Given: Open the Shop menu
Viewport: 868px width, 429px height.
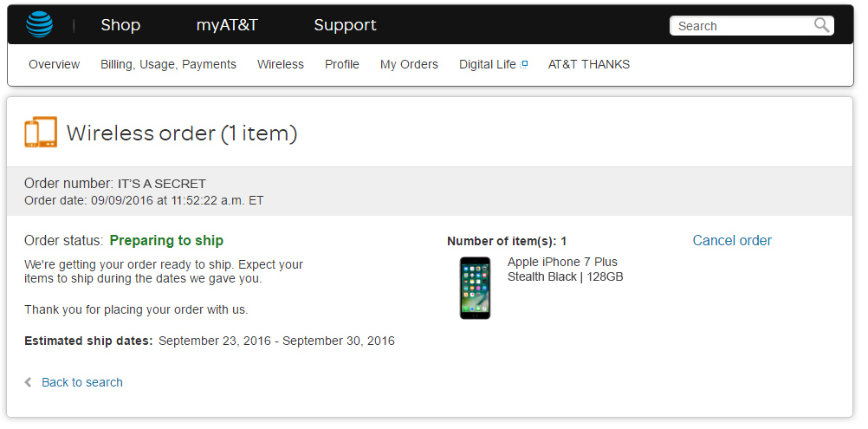Looking at the screenshot, I should 120,25.
